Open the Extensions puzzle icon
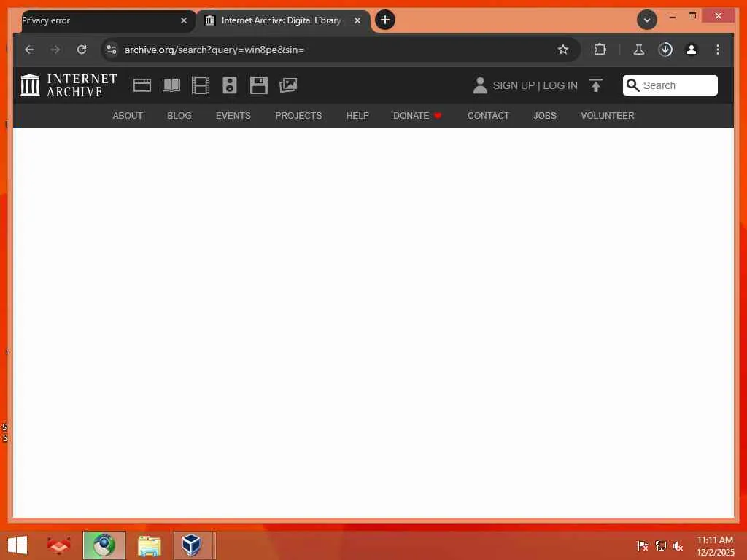This screenshot has width=747, height=560. [x=600, y=50]
